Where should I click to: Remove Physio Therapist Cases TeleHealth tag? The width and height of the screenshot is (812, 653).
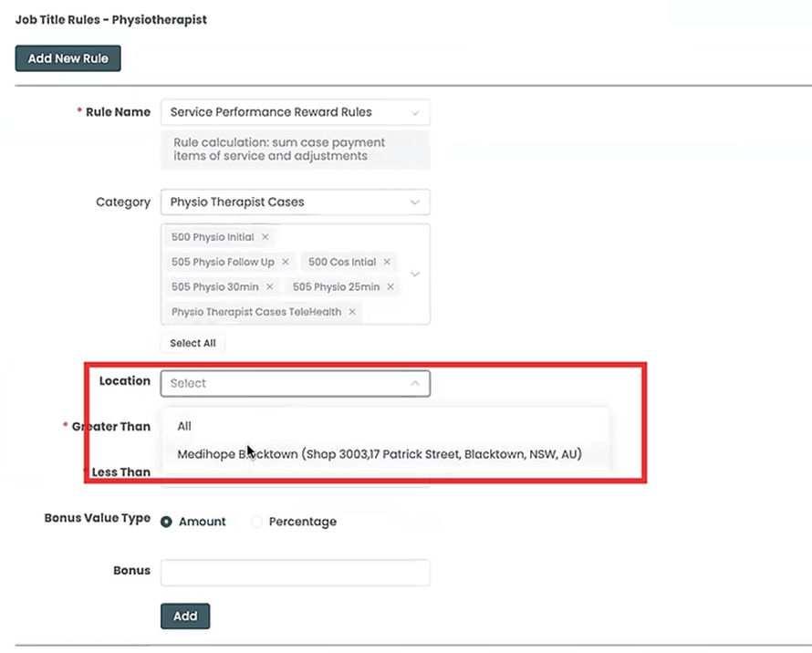pyautogui.click(x=352, y=312)
